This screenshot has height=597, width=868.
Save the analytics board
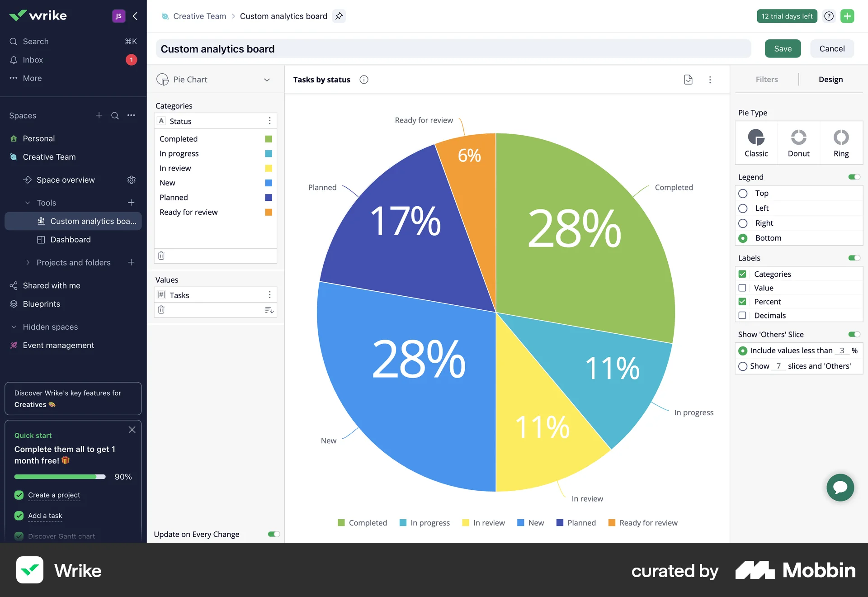coord(783,48)
